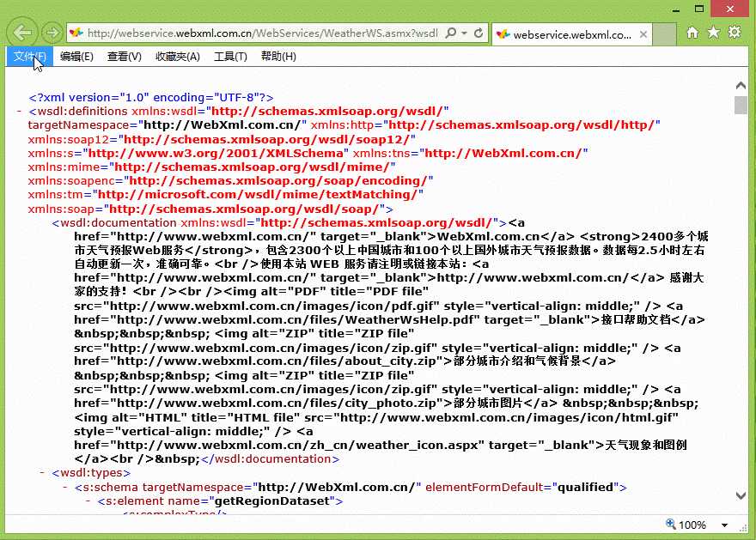Minimize the browser window
The height and width of the screenshot is (540, 756).
click(676, 9)
